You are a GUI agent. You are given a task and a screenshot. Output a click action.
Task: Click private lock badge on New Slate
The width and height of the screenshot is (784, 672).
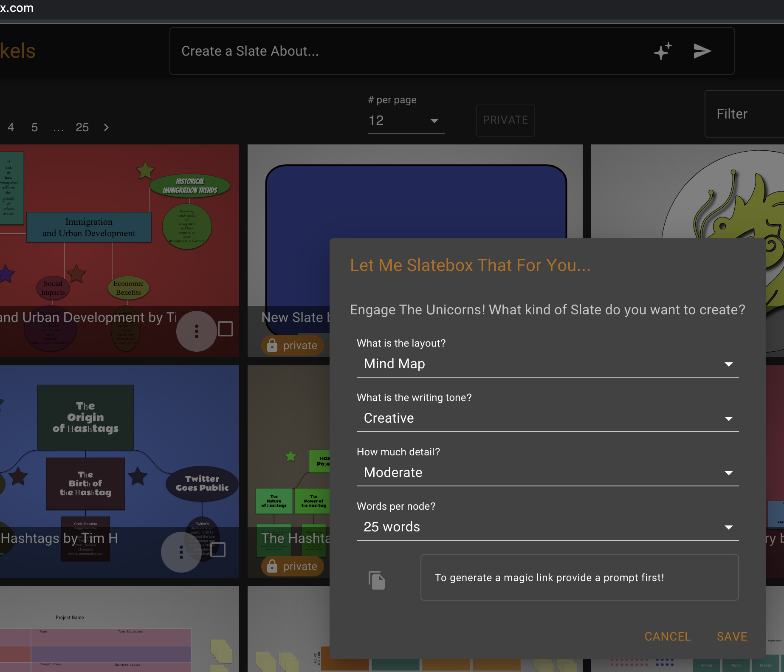(x=292, y=345)
